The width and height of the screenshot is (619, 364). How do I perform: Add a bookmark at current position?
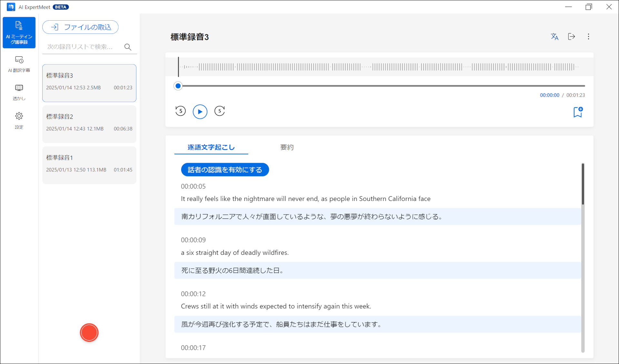pyautogui.click(x=578, y=112)
